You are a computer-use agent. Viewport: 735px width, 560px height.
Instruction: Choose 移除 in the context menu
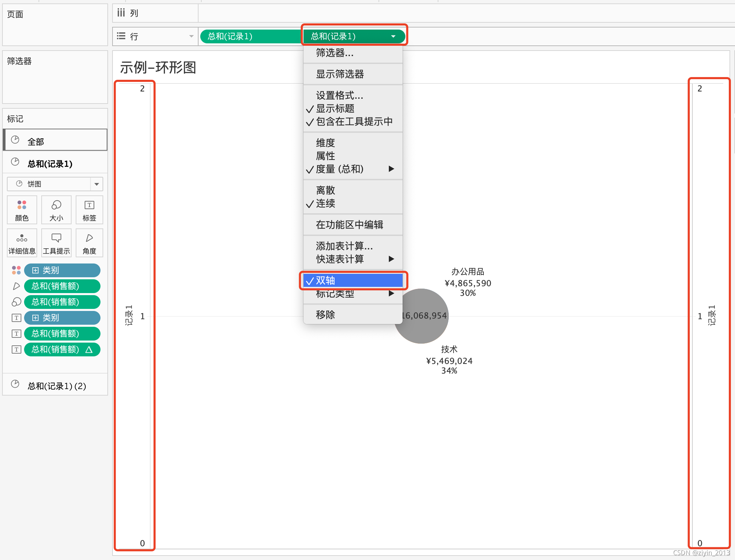tap(325, 314)
